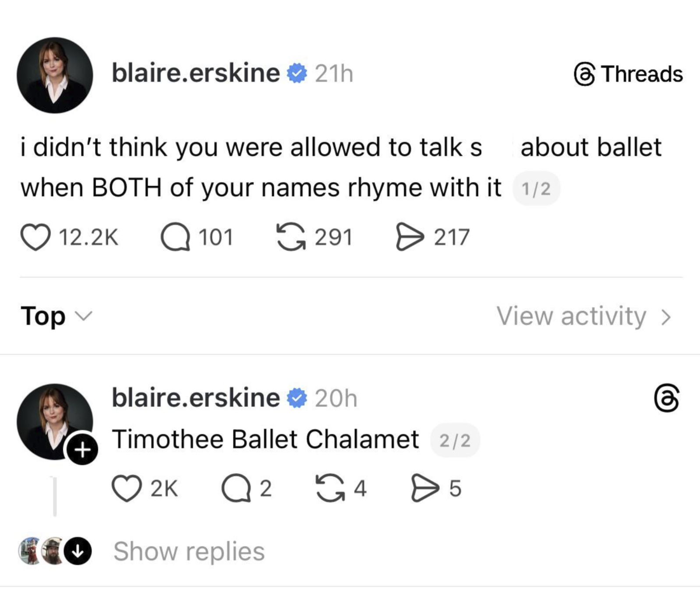Viewport: 700px width, 590px height.
Task: Like the first post with the heart icon
Action: (35, 237)
